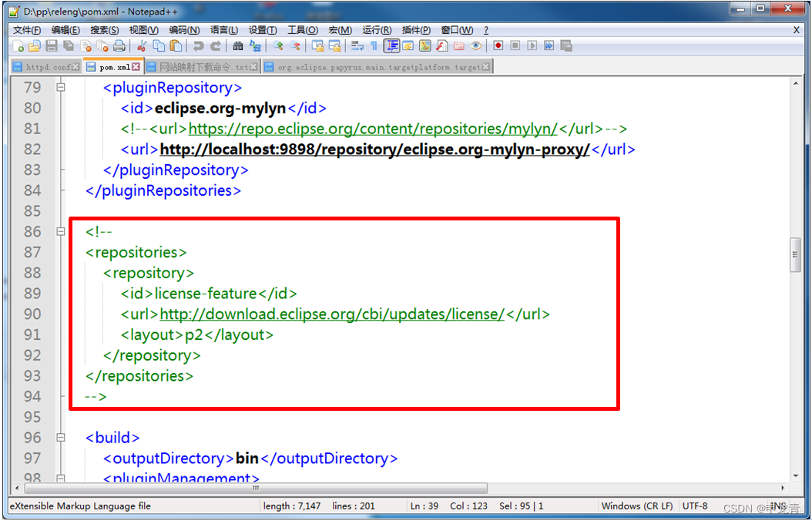This screenshot has width=812, height=521.
Task: Collapse the build block fold at line 96
Action: 62,437
